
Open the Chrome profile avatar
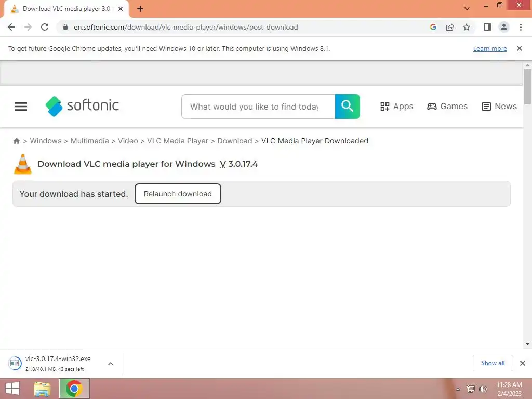[504, 27]
